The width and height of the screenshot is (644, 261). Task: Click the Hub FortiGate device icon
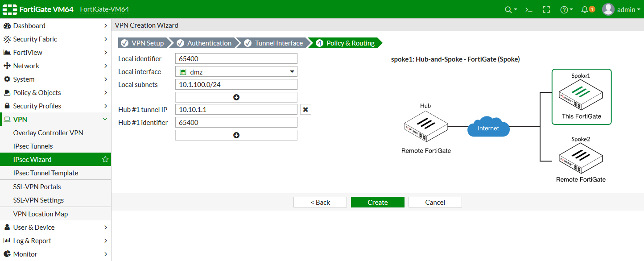click(x=426, y=126)
